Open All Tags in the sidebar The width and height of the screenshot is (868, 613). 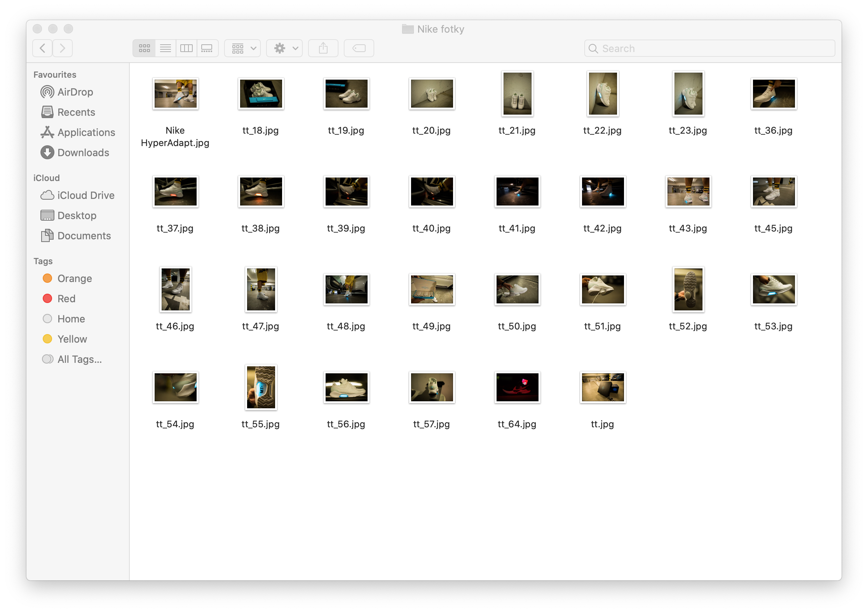(x=79, y=359)
